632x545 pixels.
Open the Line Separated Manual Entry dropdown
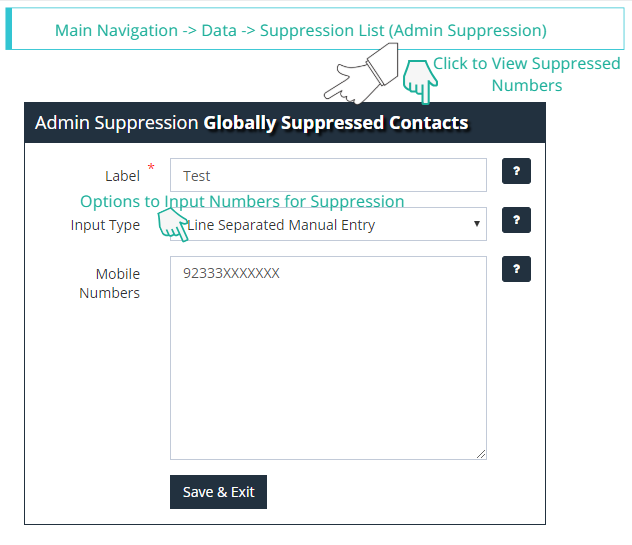point(328,225)
